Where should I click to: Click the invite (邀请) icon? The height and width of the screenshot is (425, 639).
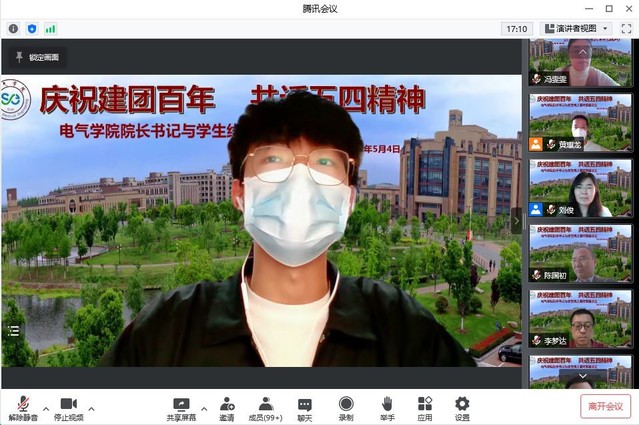pos(227,407)
